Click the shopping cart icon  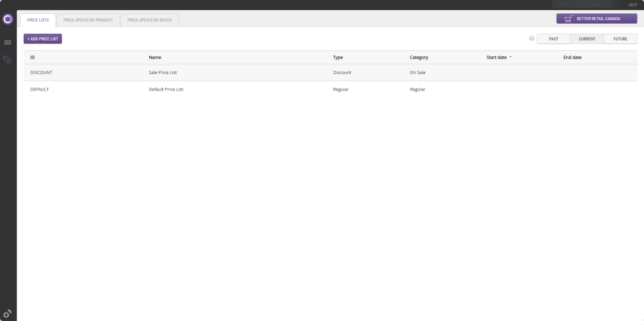[x=568, y=19]
